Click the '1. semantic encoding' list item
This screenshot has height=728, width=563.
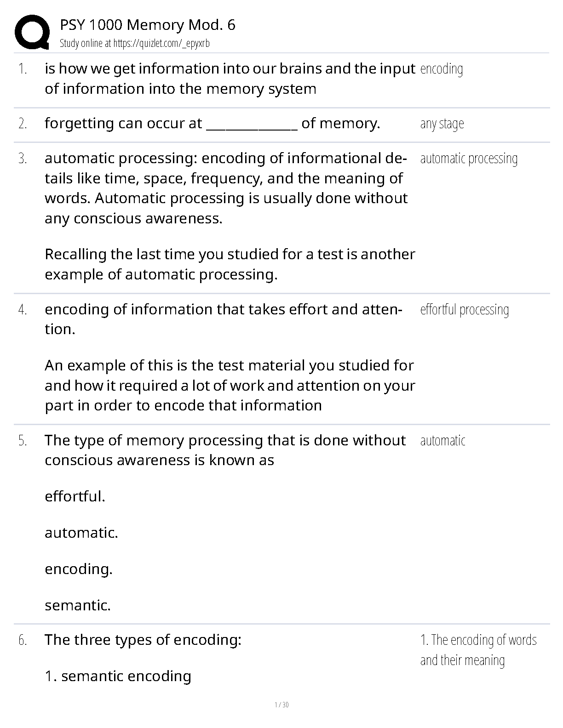coord(118,676)
